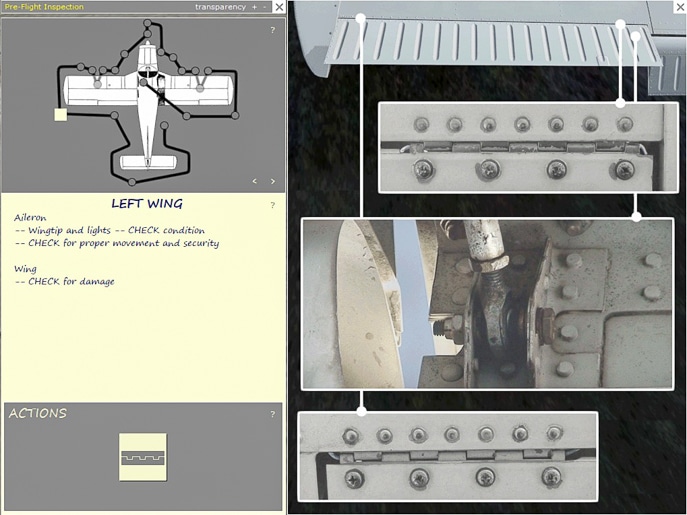This screenshot has width=687, height=515.
Task: Open help for the ACTIONS panel
Action: (272, 414)
